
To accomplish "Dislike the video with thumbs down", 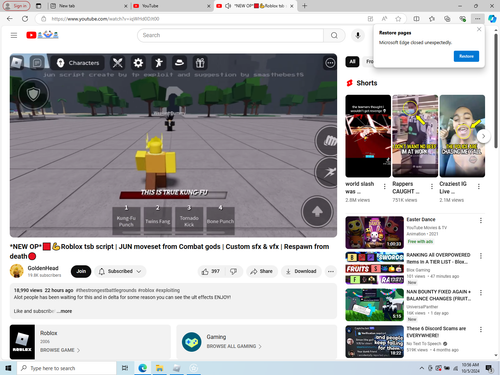I will pyautogui.click(x=234, y=271).
